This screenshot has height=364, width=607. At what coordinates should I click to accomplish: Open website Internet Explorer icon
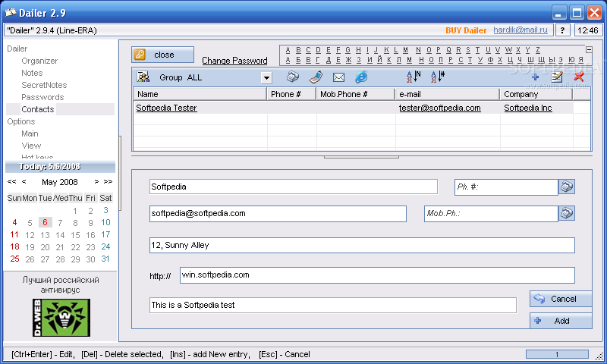pos(361,77)
